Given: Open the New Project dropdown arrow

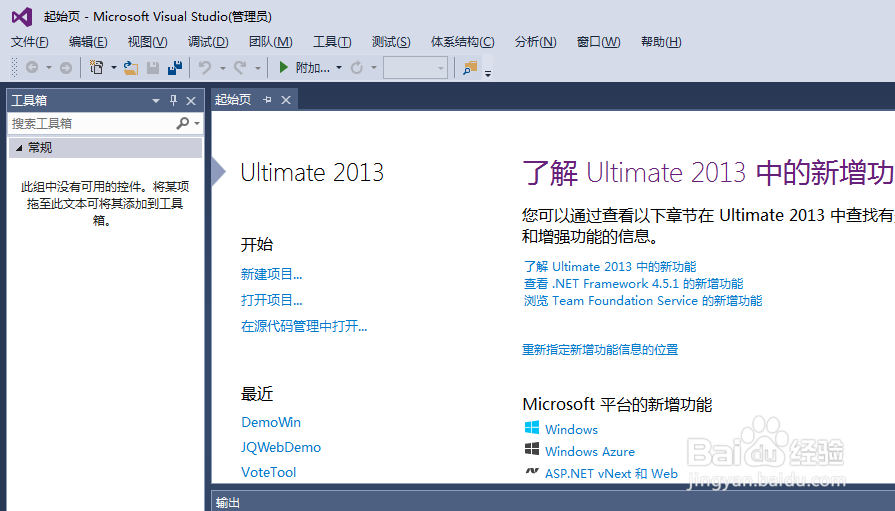Looking at the screenshot, I should coord(114,68).
